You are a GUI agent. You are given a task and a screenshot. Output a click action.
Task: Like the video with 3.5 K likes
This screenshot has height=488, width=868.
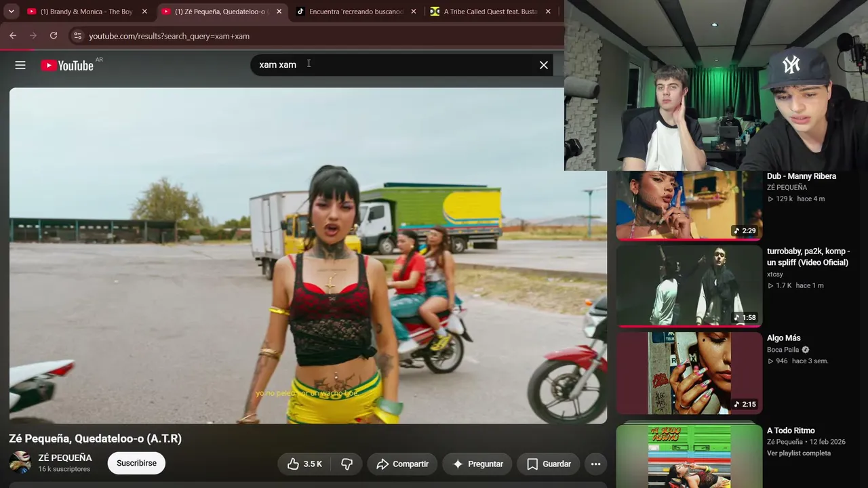(x=304, y=464)
